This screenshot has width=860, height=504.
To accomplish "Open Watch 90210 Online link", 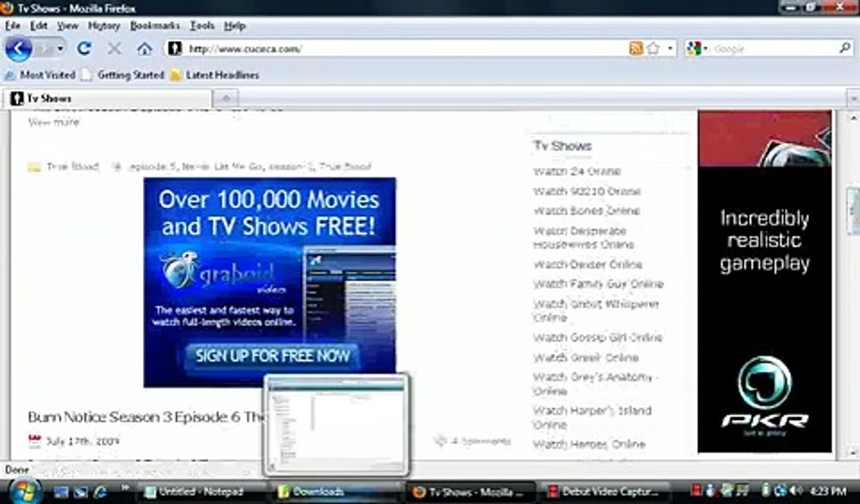I will pyautogui.click(x=587, y=191).
